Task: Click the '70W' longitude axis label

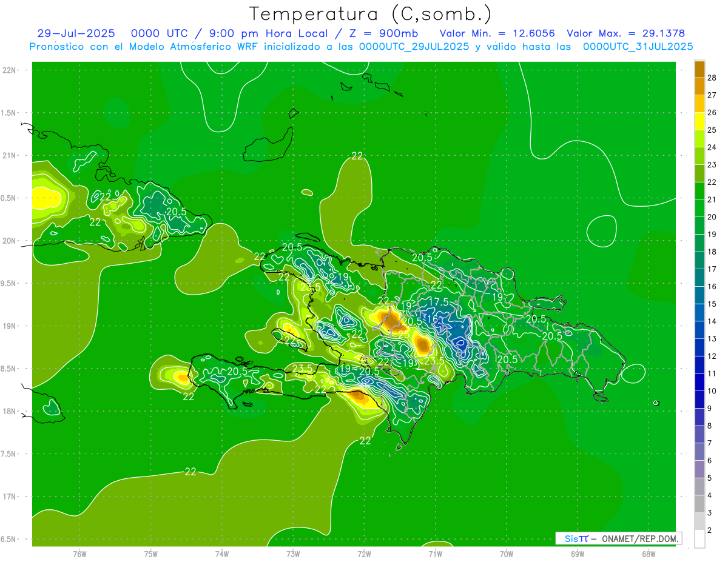Action: (507, 554)
